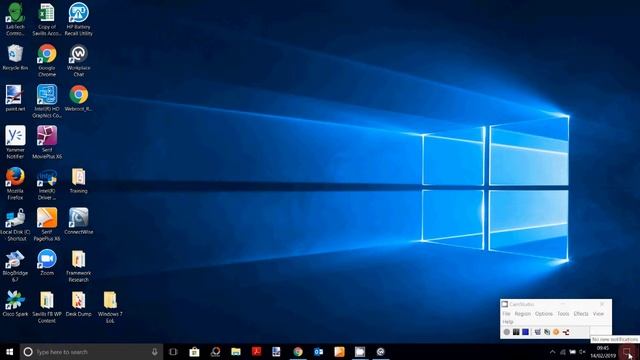The image size is (640, 360).
Task: Select the Desk Dump folder
Action: pos(78,303)
